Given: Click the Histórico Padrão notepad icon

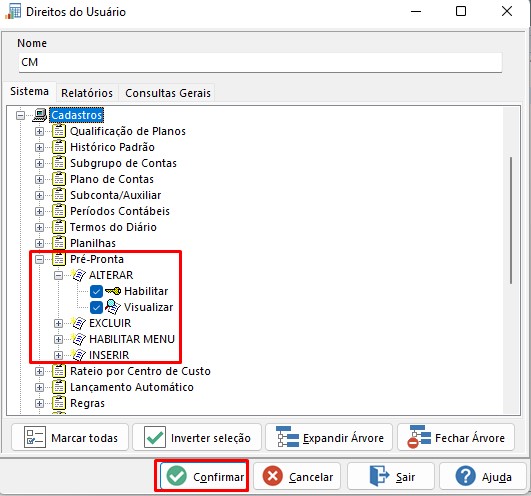Looking at the screenshot, I should click(x=59, y=147).
